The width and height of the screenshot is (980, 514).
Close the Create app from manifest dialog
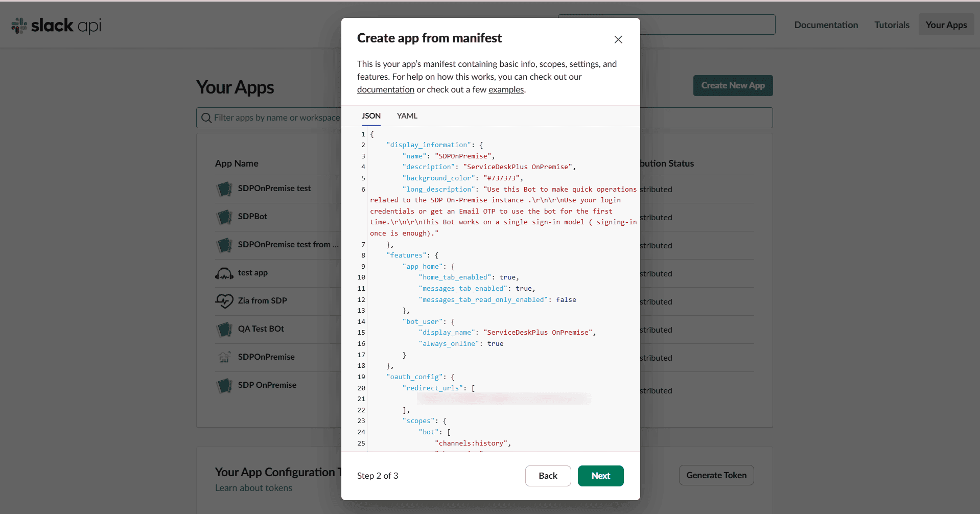click(x=618, y=39)
